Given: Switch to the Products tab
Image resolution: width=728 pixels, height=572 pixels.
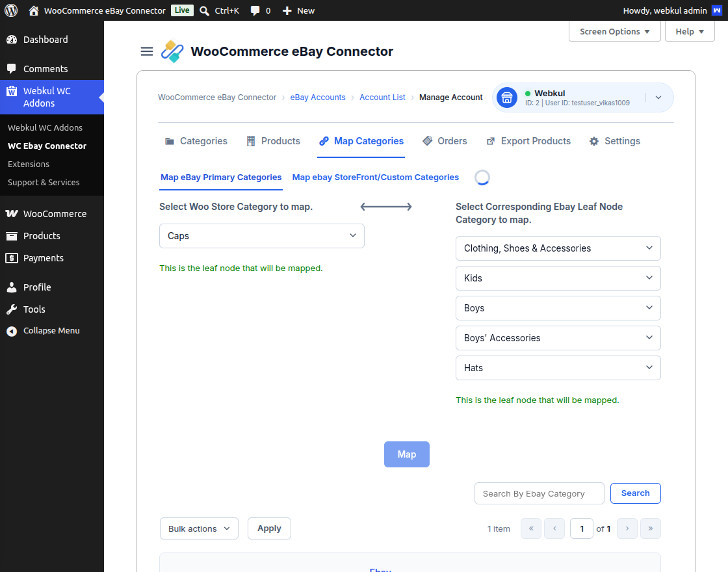Looking at the screenshot, I should pyautogui.click(x=273, y=141).
